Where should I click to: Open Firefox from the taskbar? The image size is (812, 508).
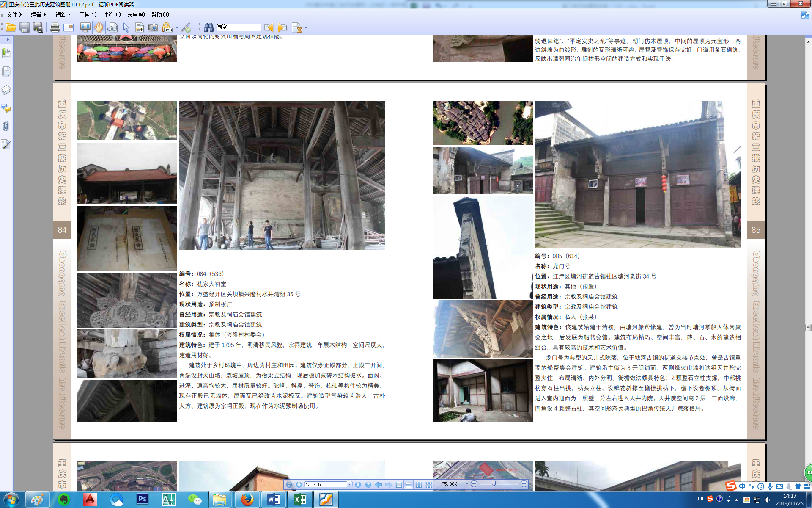247,500
